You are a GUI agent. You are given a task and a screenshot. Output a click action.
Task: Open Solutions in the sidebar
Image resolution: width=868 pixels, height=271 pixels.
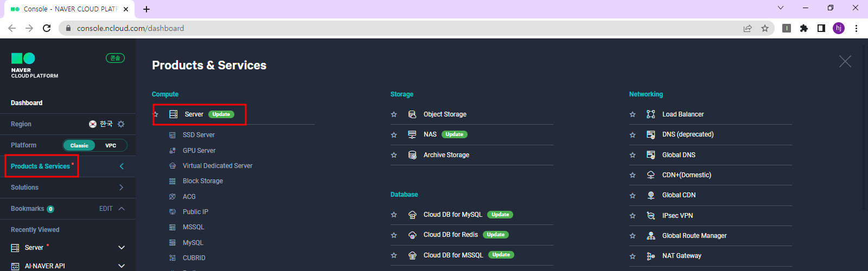[24, 188]
